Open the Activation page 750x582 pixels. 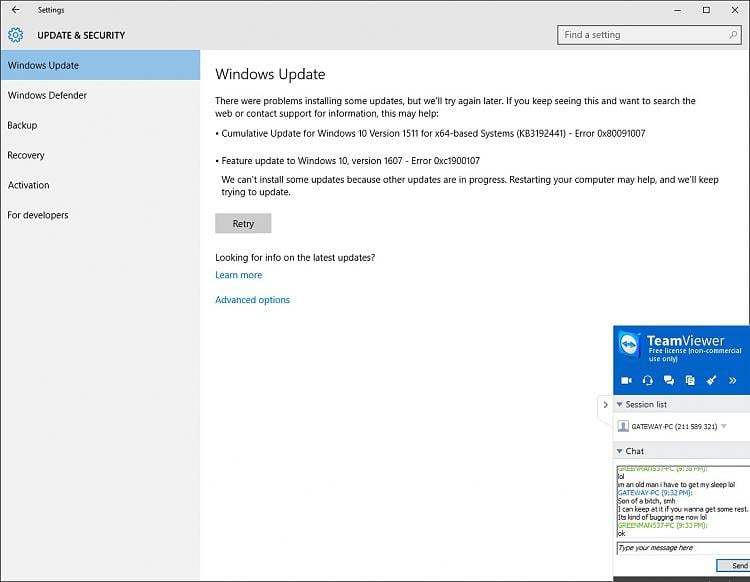[x=100, y=185]
